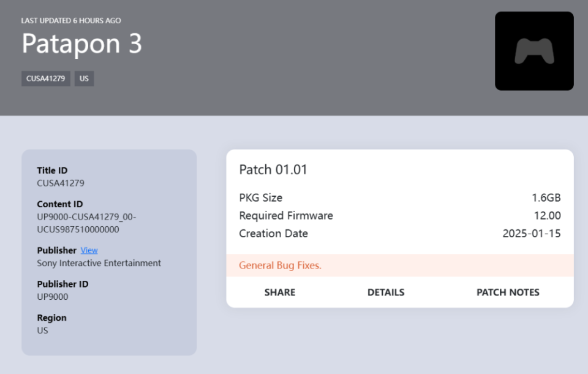Open the patch DETAILS
Viewport: 588px width, 374px height.
(x=386, y=292)
